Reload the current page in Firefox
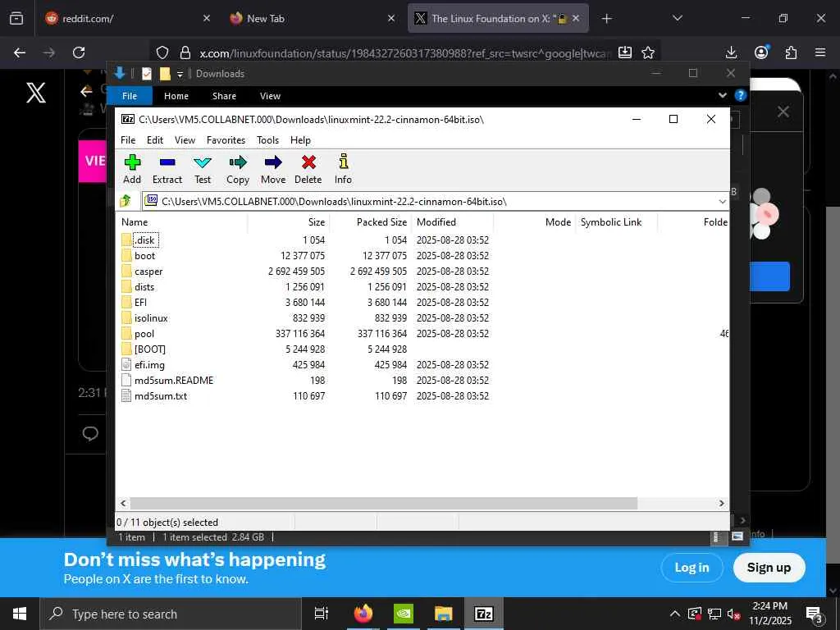 coord(79,52)
